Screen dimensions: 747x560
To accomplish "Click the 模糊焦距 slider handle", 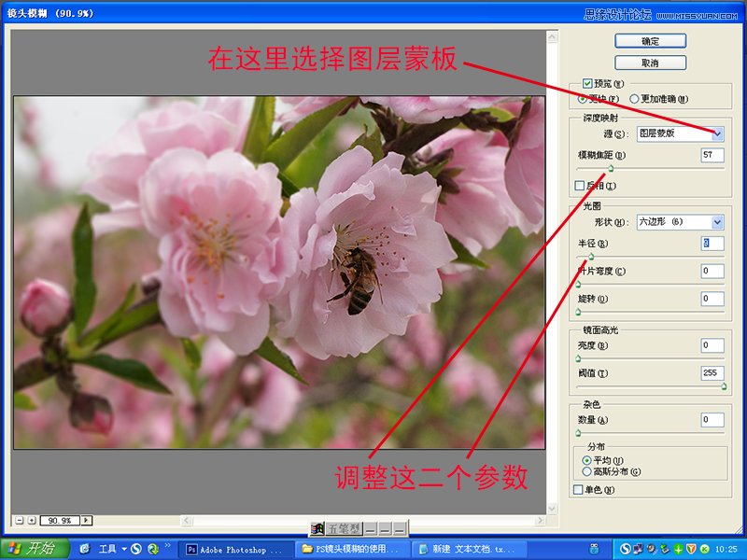I will pyautogui.click(x=611, y=168).
